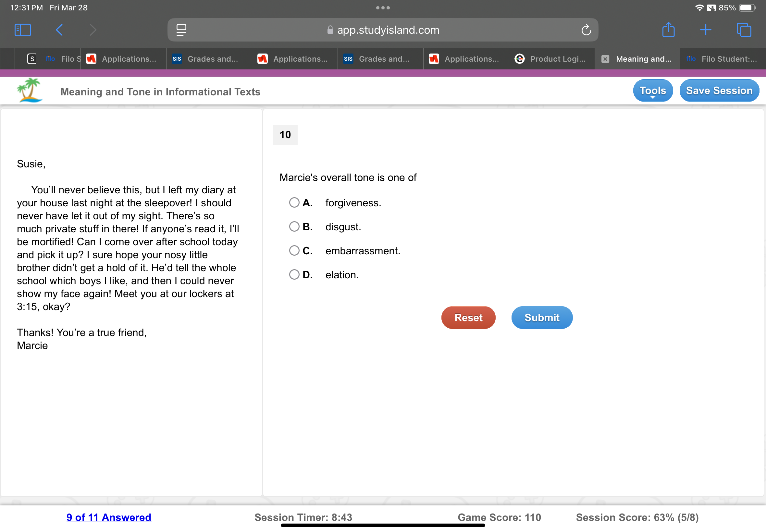Screen dimensions: 766x532
Task: Tap the battery indicator in the status bar
Action: pyautogui.click(x=747, y=8)
